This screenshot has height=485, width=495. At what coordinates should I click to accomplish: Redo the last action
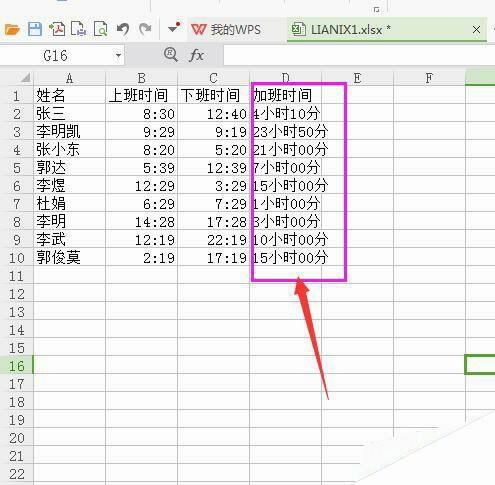pos(145,30)
